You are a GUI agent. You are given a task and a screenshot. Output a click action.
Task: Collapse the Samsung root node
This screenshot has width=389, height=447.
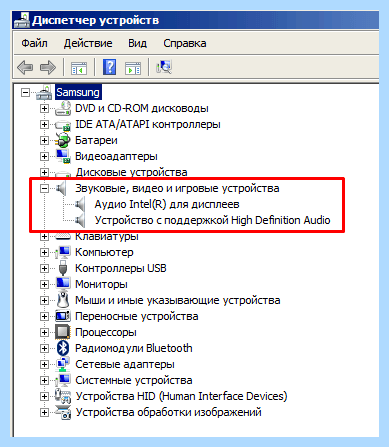(x=25, y=92)
